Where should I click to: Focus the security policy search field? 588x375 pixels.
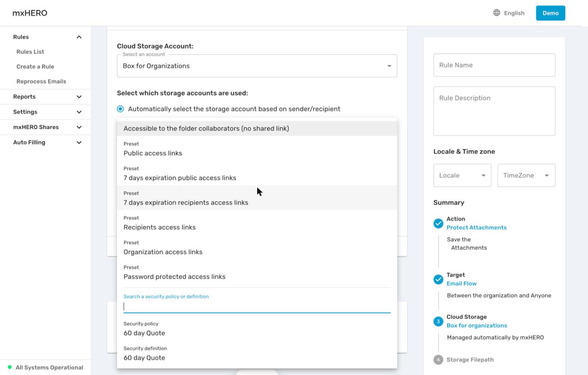pos(257,307)
